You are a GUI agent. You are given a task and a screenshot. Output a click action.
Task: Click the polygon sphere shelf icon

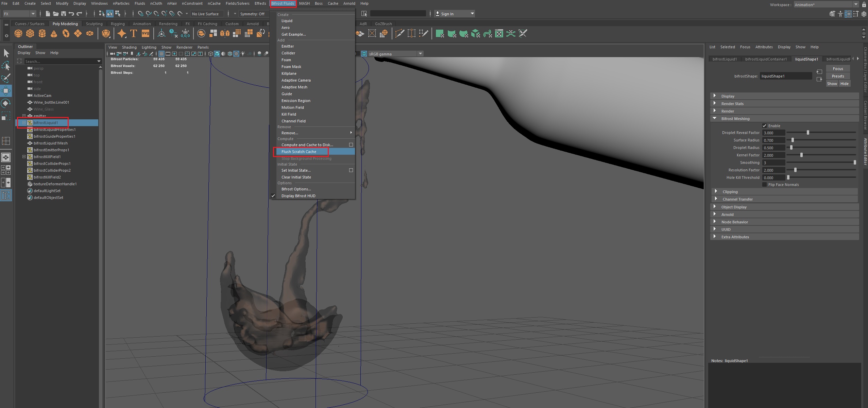(18, 33)
